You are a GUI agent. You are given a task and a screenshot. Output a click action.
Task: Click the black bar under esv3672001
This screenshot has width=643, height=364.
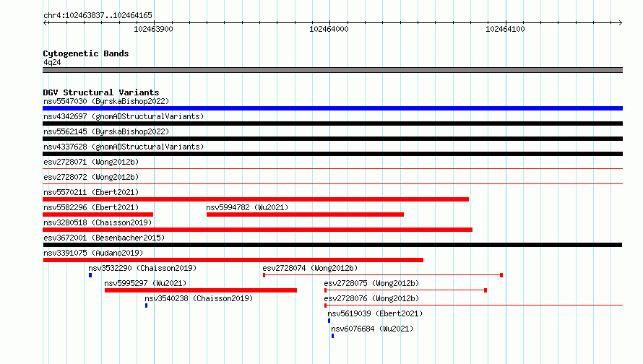tap(332, 245)
